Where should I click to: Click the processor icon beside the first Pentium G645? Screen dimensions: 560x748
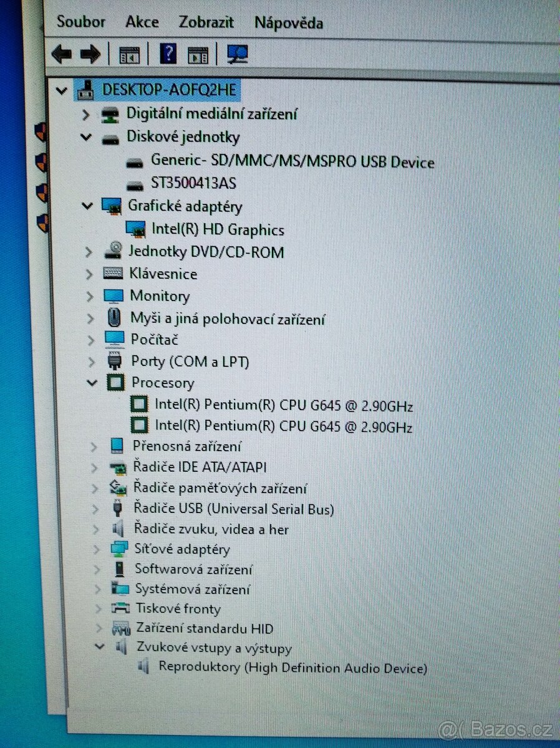(x=138, y=404)
